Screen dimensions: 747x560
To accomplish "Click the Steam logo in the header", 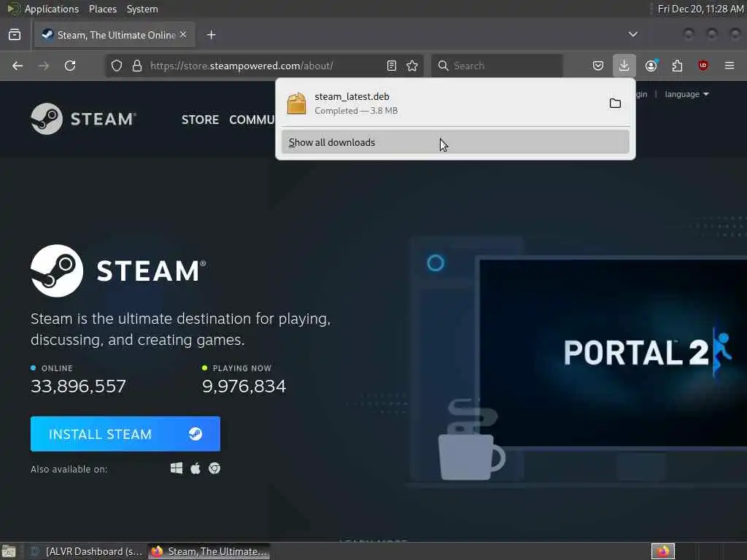I will (x=84, y=119).
